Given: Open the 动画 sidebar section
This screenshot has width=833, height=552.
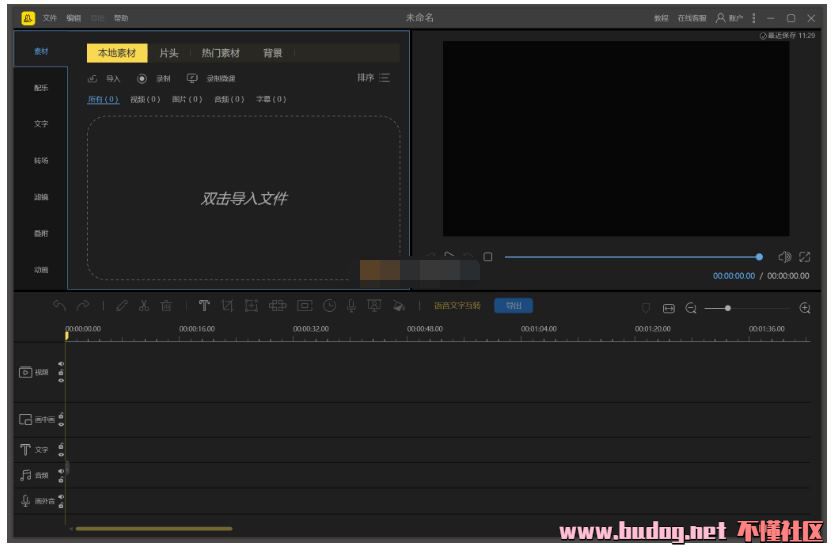Looking at the screenshot, I should point(41,270).
